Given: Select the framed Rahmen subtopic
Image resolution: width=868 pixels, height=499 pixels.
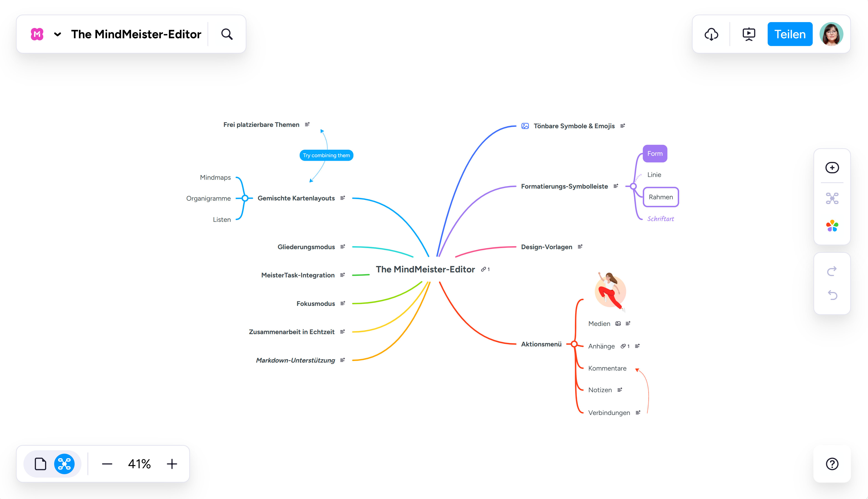Looking at the screenshot, I should [x=660, y=197].
